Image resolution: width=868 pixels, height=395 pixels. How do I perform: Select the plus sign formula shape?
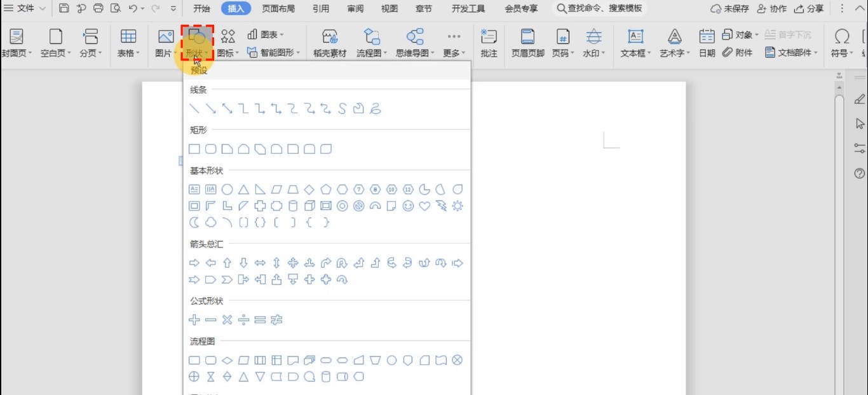tap(194, 320)
